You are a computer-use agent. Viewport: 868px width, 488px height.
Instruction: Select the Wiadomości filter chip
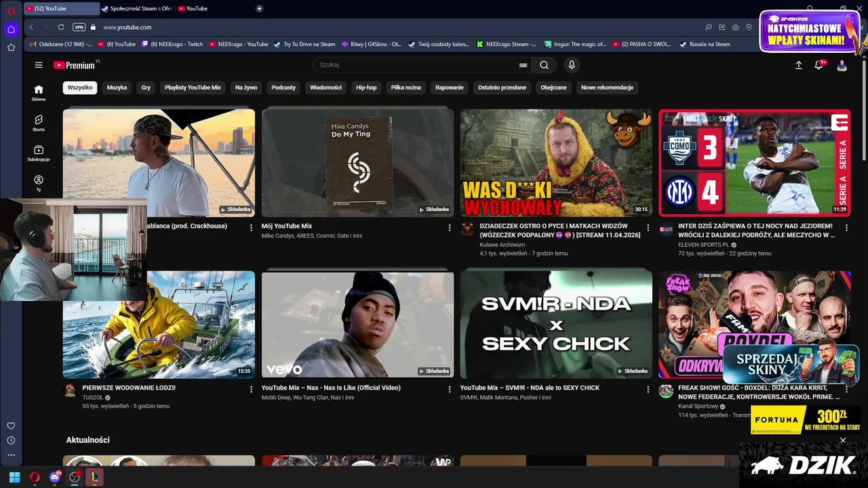325,87
